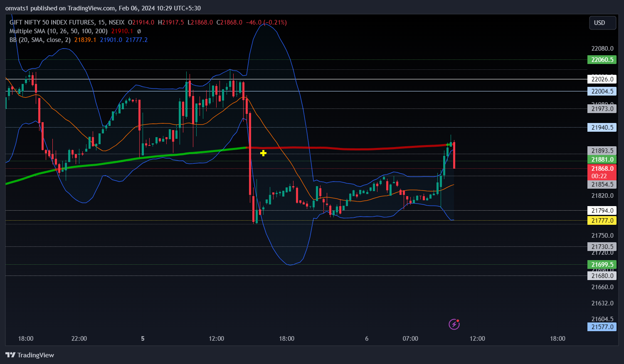Select the BB (20, SMA, close, 2) legend
624x364 pixels.
tap(40, 40)
